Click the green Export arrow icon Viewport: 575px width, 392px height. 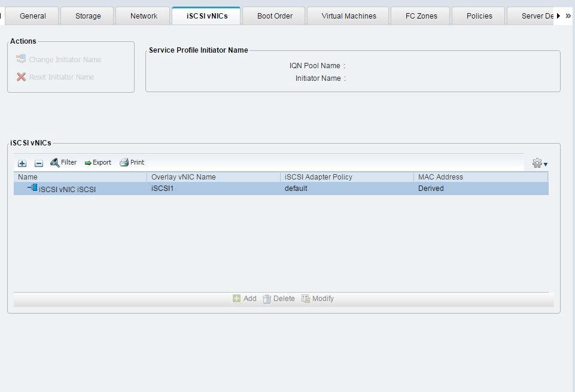click(x=88, y=163)
